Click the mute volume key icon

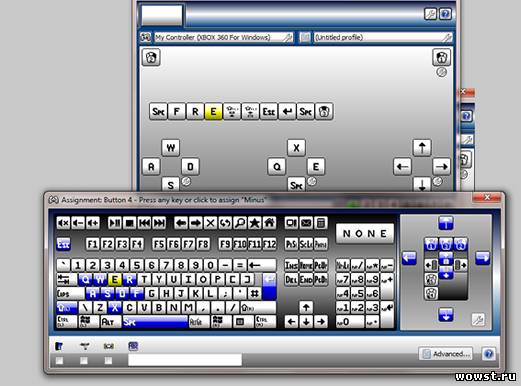click(63, 223)
